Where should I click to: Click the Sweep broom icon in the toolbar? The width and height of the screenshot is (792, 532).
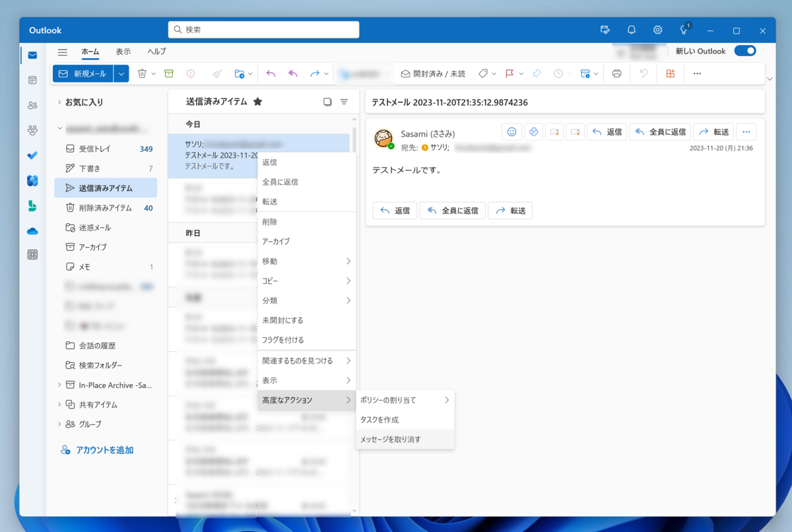click(x=217, y=74)
